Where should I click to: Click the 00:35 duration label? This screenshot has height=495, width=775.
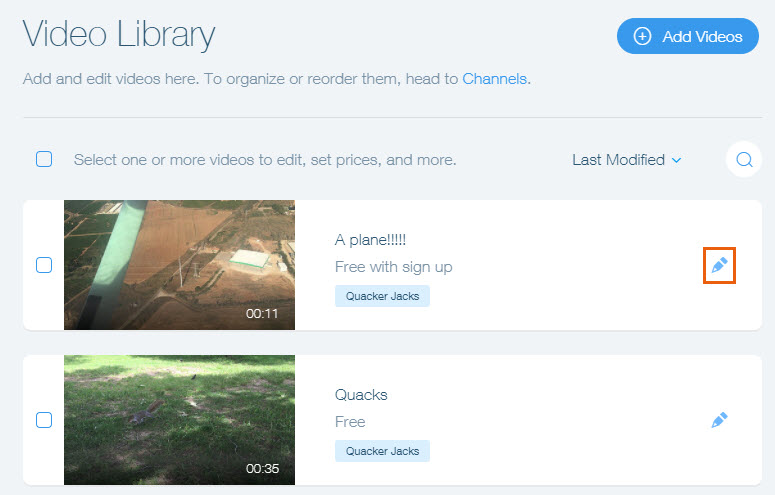click(262, 468)
